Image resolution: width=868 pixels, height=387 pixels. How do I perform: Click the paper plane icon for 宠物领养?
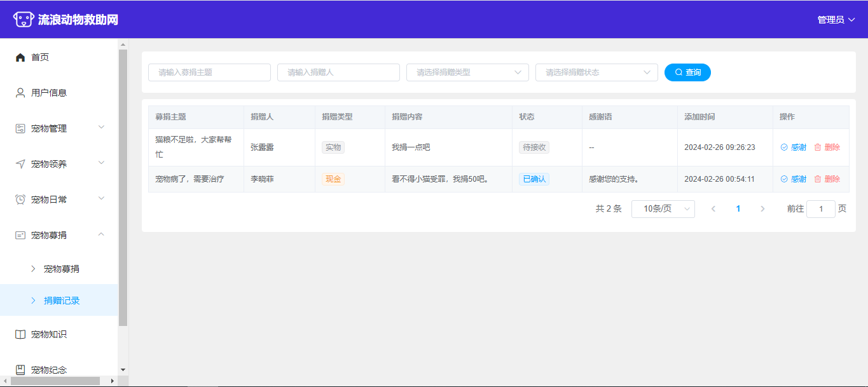click(20, 164)
